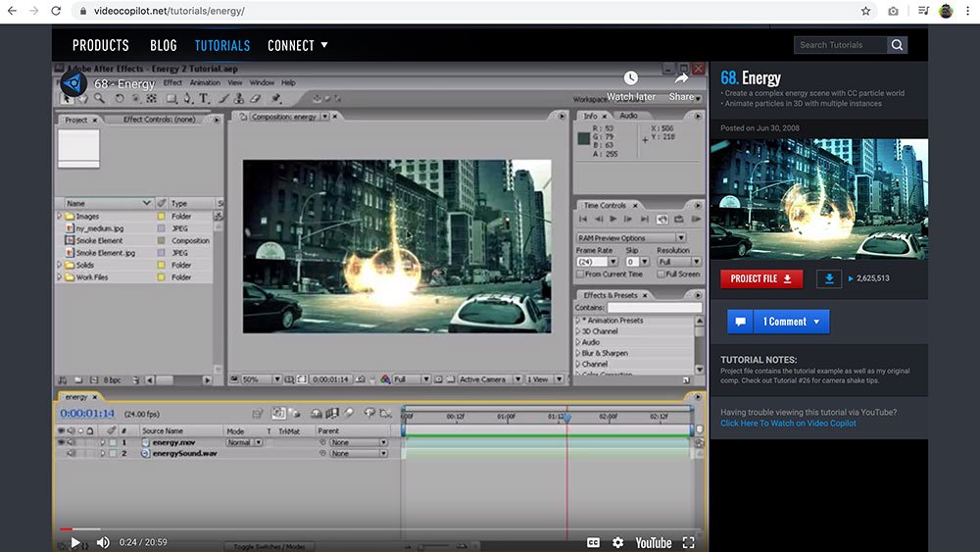
Task: Reload the page in the browser
Action: (55, 11)
